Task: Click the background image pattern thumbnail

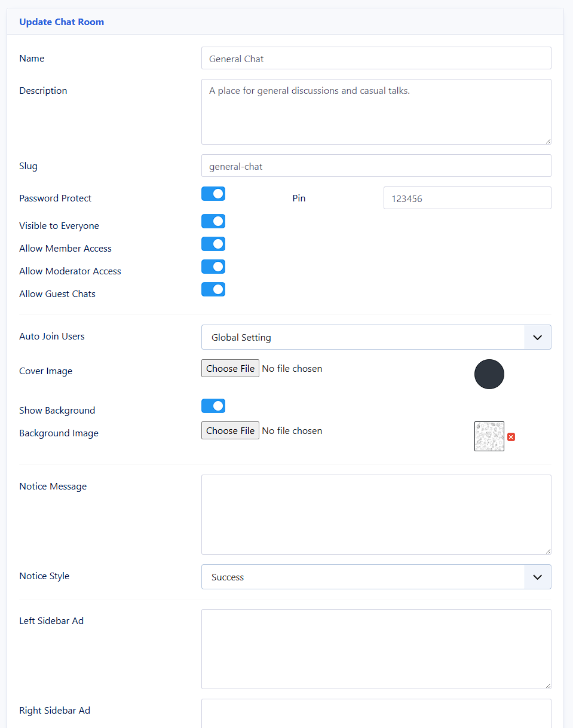Action: pyautogui.click(x=489, y=436)
